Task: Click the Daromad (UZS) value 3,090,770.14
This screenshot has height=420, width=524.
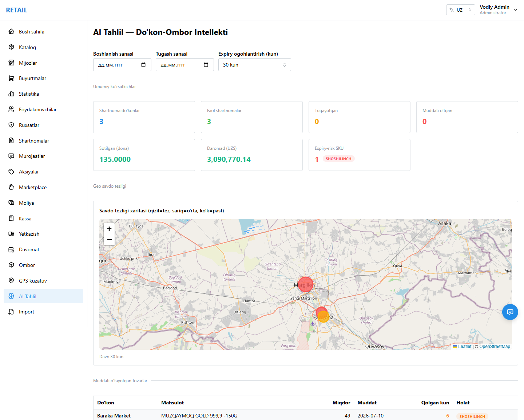Action: pyautogui.click(x=229, y=159)
